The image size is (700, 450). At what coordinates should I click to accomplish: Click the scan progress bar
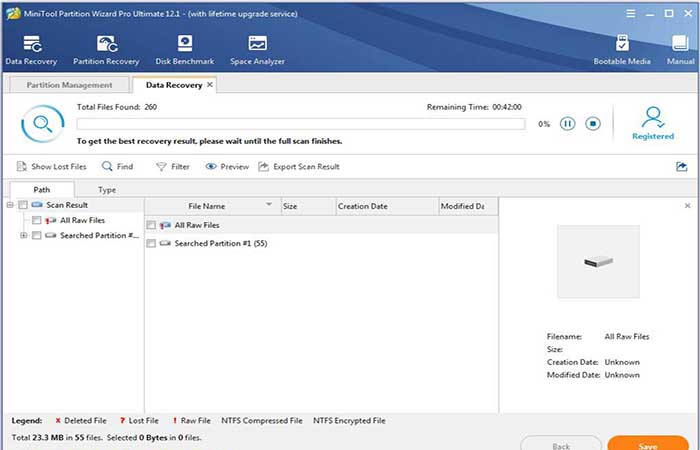coord(301,124)
